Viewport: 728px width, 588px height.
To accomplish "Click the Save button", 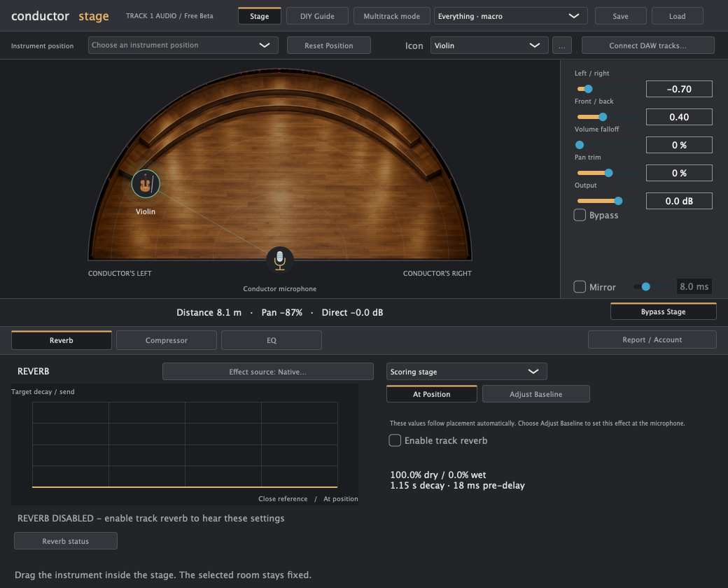I will pyautogui.click(x=620, y=16).
